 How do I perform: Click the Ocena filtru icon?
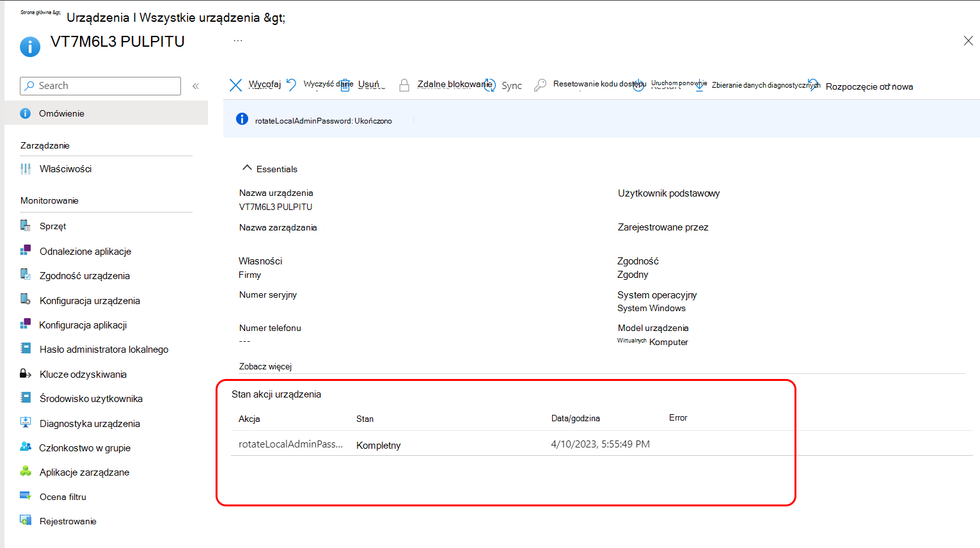[x=26, y=496]
